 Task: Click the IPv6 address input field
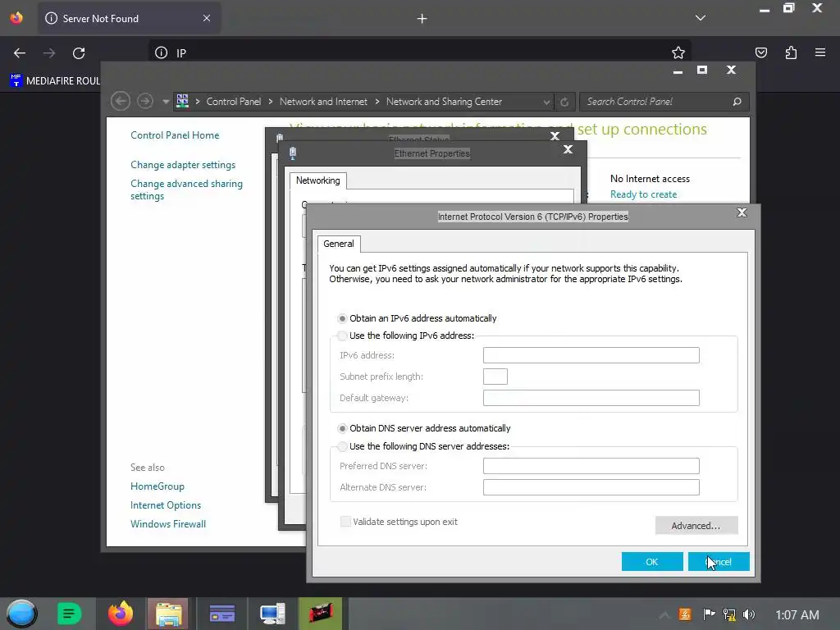point(591,355)
